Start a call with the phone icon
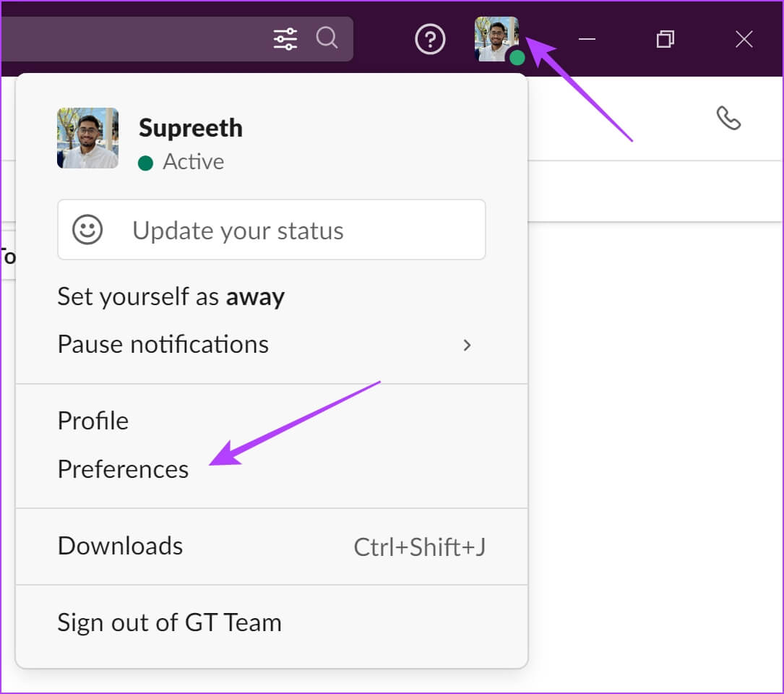 pos(728,118)
